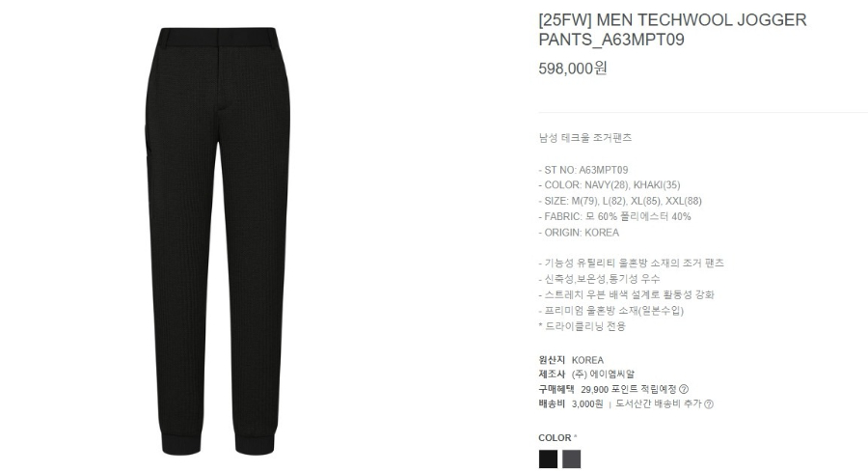Click the ST NO: A63MPT09 line

[583, 170]
